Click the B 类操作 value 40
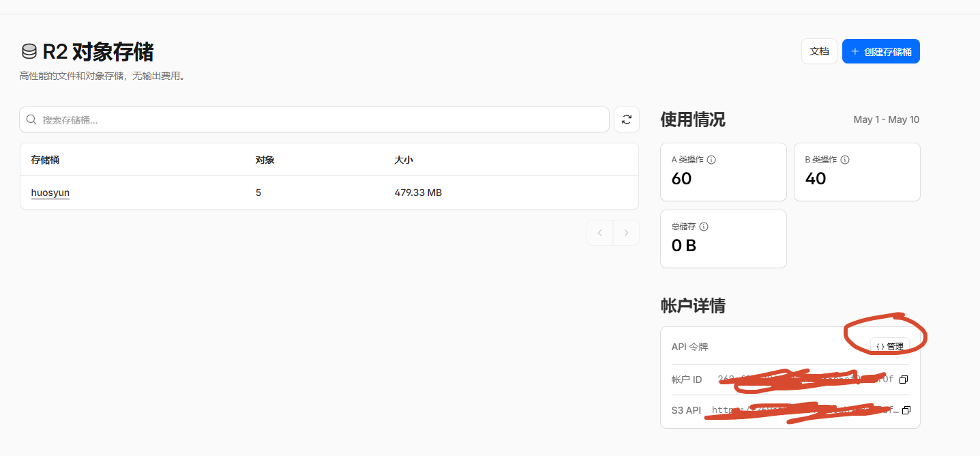The height and width of the screenshot is (456, 980). click(816, 179)
